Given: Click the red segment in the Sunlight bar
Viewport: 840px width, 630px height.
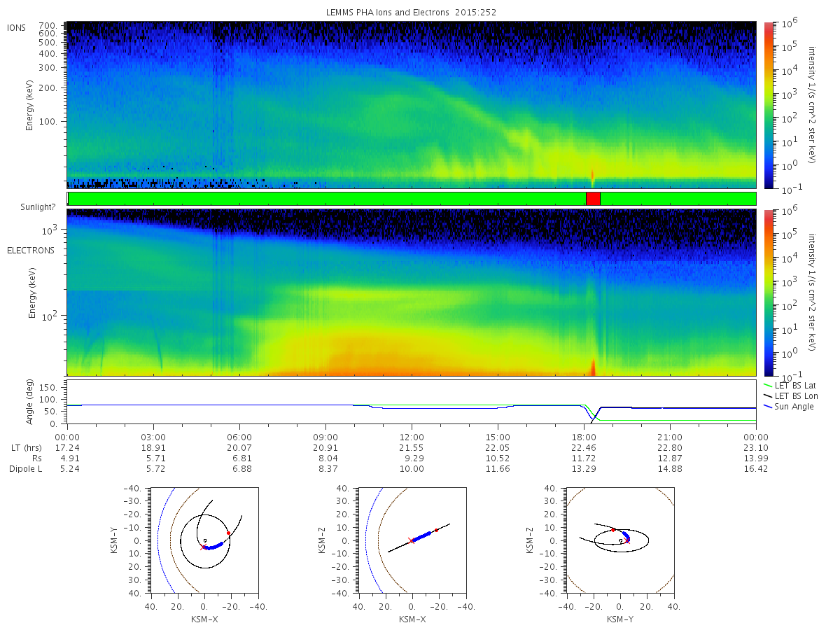Looking at the screenshot, I should pyautogui.click(x=592, y=199).
